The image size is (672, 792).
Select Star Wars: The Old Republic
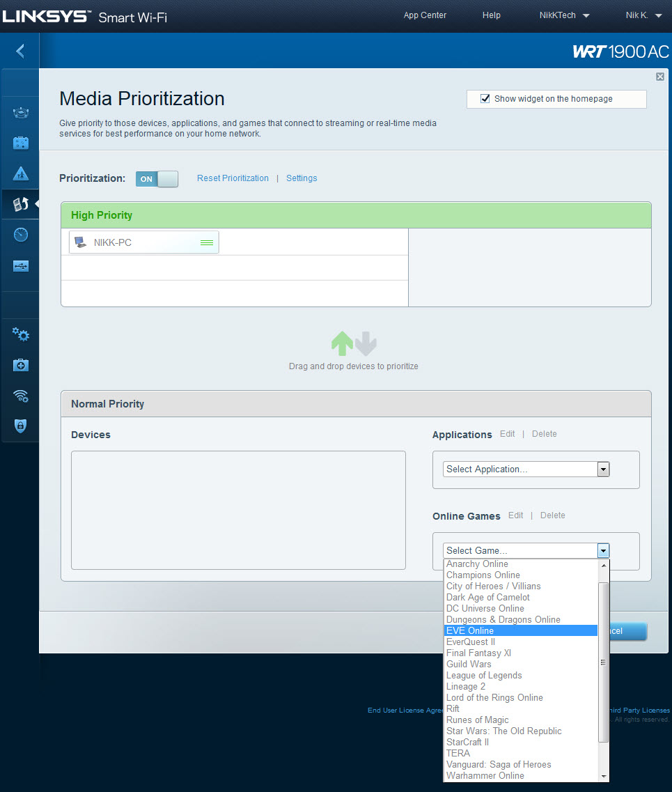[x=520, y=731]
